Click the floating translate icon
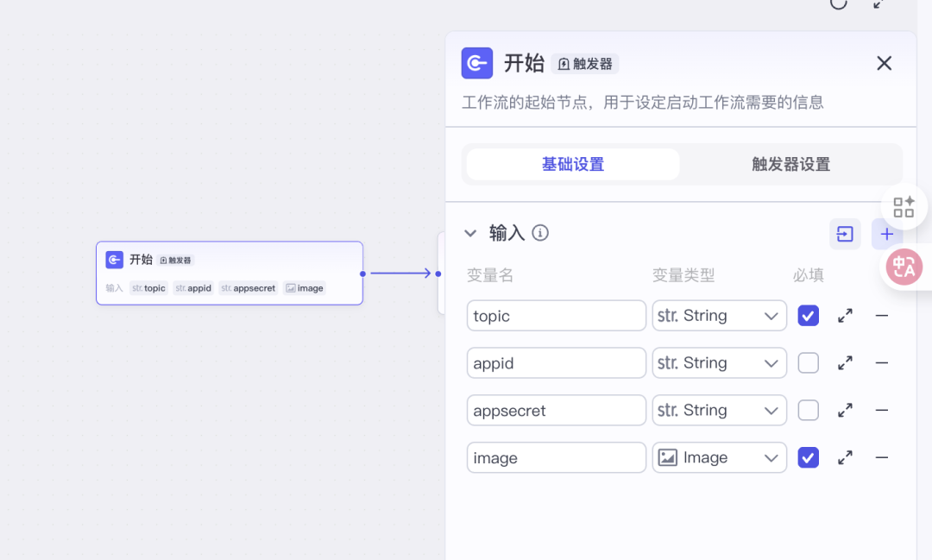Viewport: 932px width, 560px height. [905, 267]
